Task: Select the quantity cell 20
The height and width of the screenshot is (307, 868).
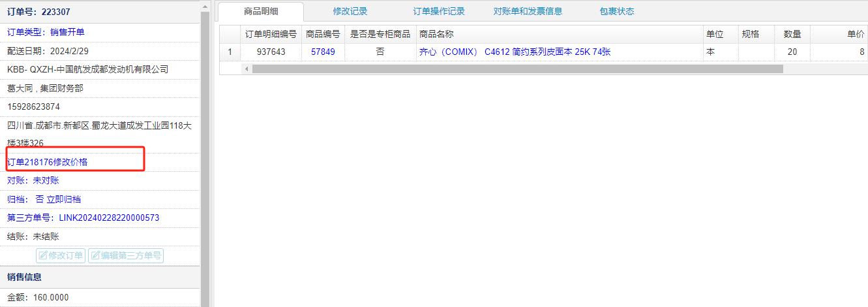Action: coord(792,52)
